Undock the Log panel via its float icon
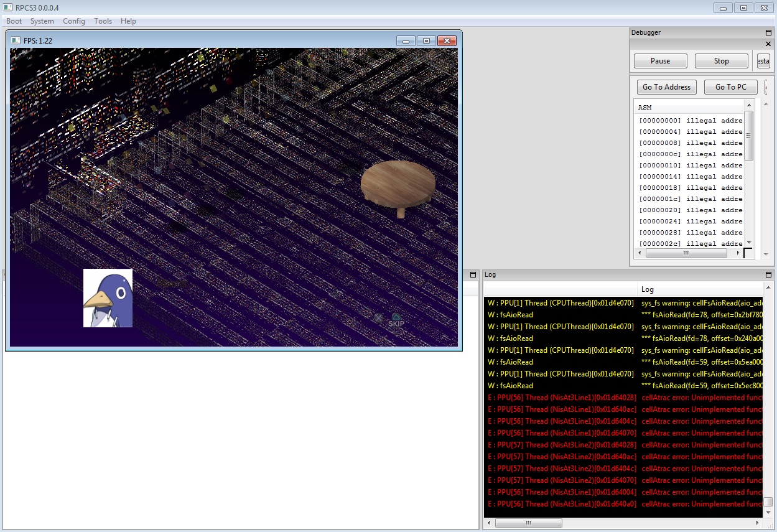Screen dimensions: 777x532 768,274
